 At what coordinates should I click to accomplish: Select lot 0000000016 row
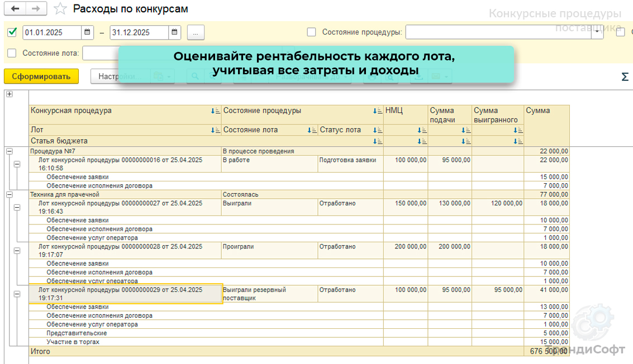click(x=299, y=164)
